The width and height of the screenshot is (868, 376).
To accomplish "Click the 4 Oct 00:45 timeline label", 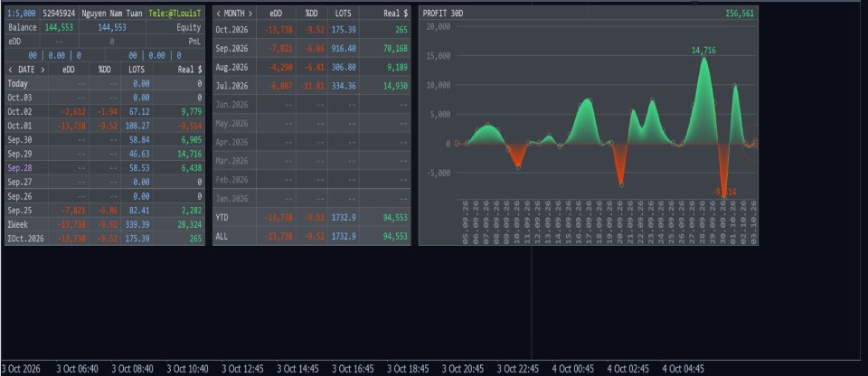I will coord(573,369).
